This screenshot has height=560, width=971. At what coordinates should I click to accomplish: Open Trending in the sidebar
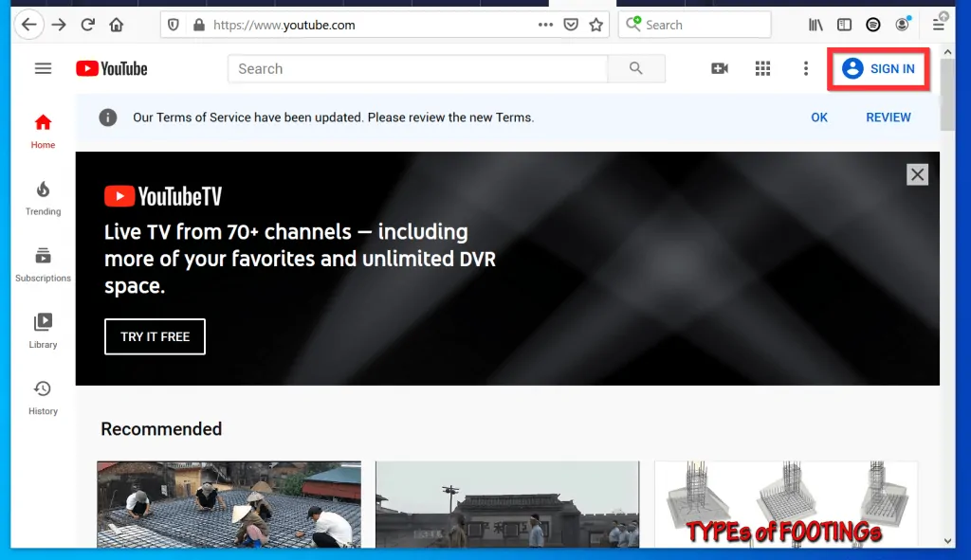[43, 198]
